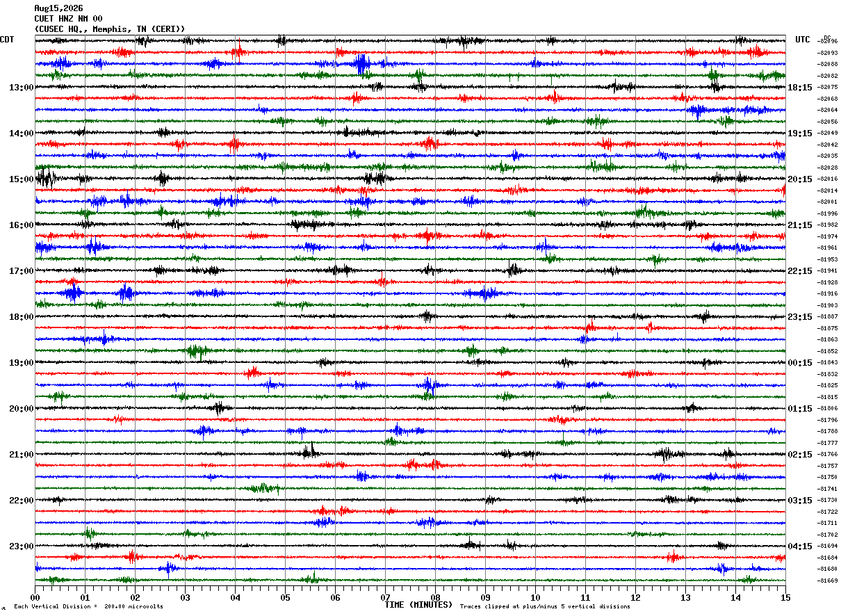
Task: Click the 21:00 CDT time label
Action: point(21,455)
